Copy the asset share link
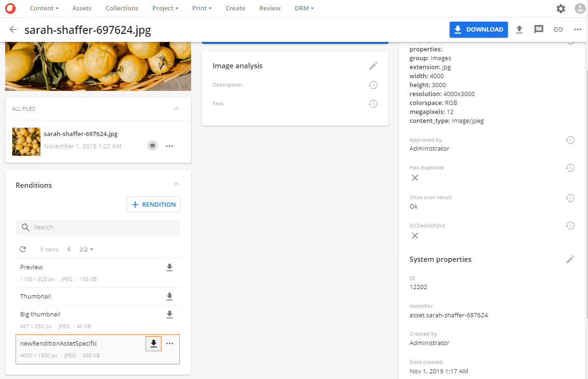The width and height of the screenshot is (588, 379). point(558,29)
